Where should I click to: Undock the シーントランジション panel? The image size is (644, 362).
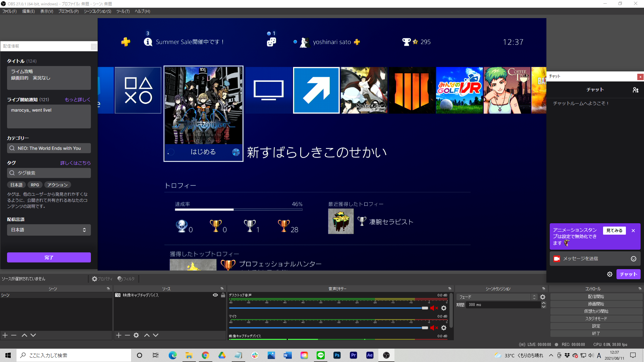pyautogui.click(x=544, y=289)
